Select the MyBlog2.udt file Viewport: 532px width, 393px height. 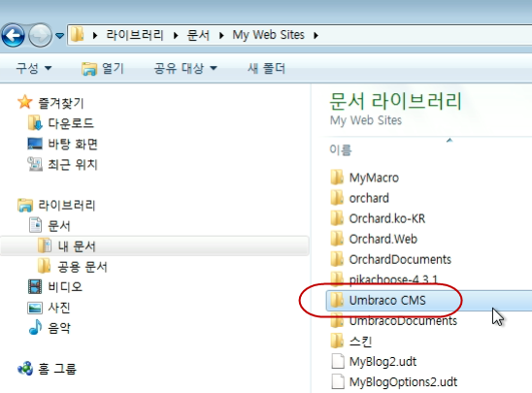pos(382,362)
